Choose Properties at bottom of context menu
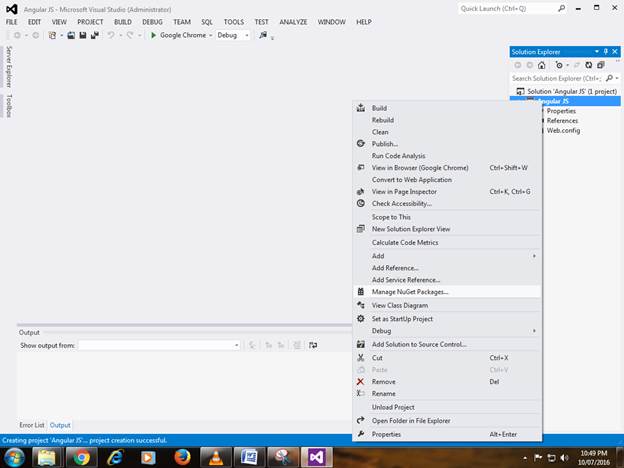 click(447, 434)
